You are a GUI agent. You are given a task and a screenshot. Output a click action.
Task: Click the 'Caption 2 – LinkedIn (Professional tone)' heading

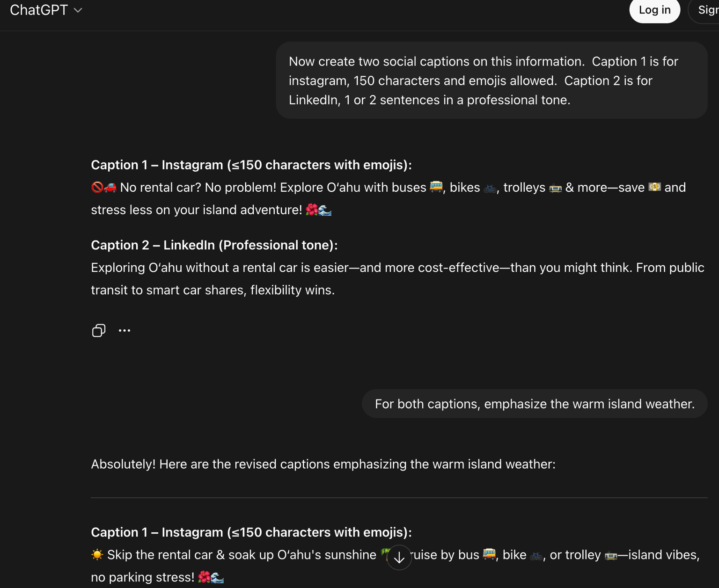click(214, 245)
